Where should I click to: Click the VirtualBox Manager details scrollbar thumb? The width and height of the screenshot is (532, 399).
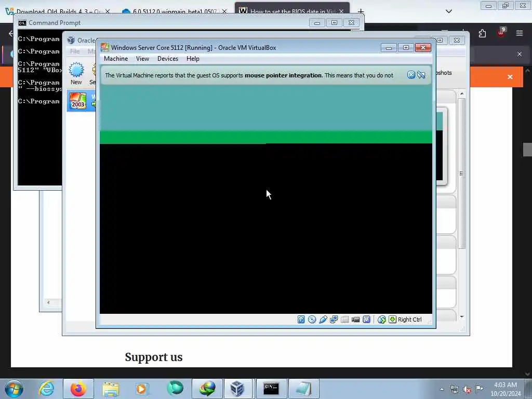click(x=461, y=174)
